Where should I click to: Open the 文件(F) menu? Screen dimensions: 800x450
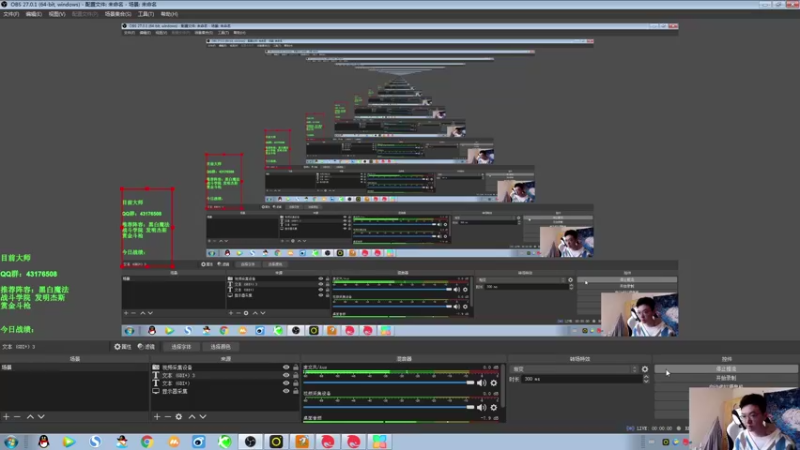point(11,14)
